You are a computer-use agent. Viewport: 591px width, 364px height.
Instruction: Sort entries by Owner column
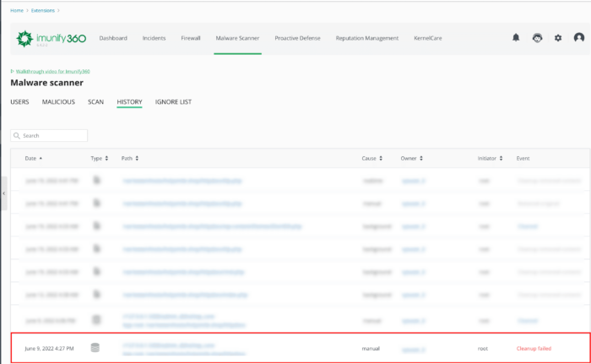click(x=412, y=158)
